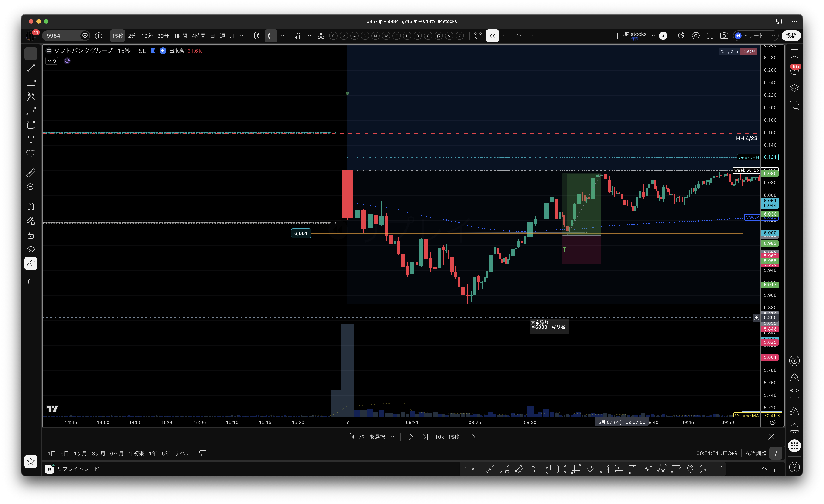Open the calendar panel in right sidebar

[794, 394]
